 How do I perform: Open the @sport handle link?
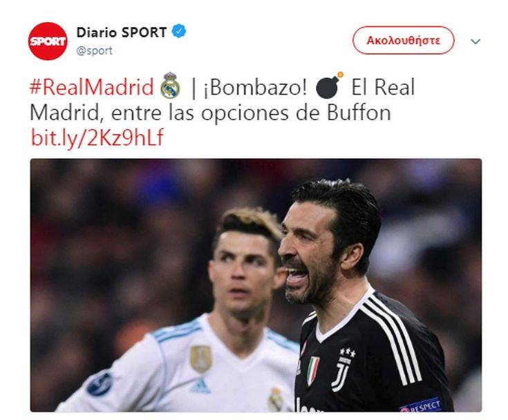94,51
